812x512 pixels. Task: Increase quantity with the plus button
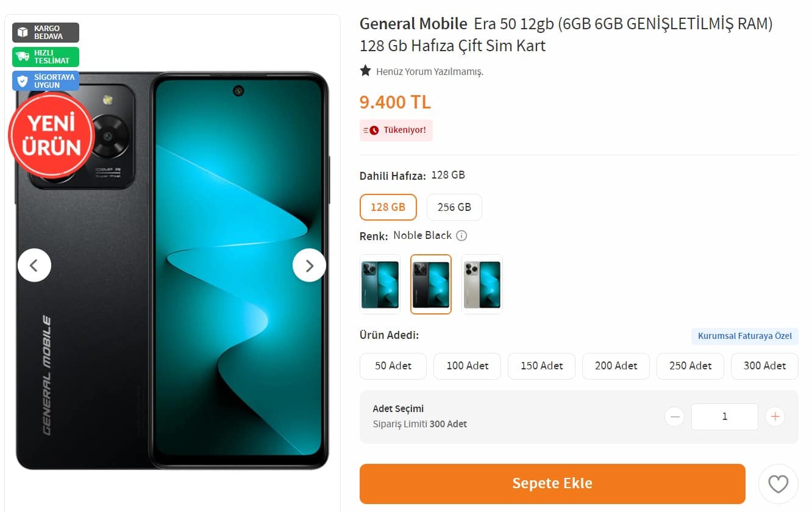click(775, 417)
